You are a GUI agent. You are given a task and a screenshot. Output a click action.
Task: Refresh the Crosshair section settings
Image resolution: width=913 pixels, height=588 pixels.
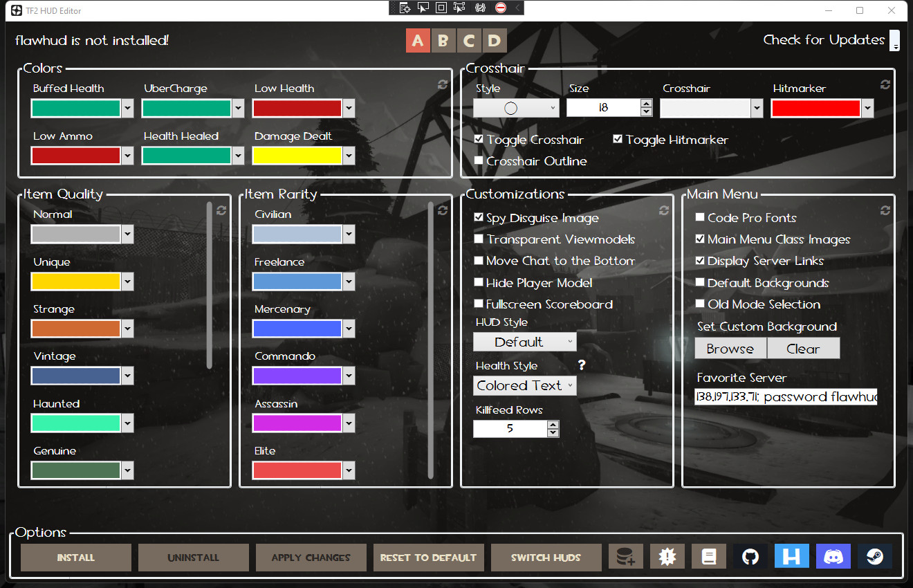coord(885,84)
